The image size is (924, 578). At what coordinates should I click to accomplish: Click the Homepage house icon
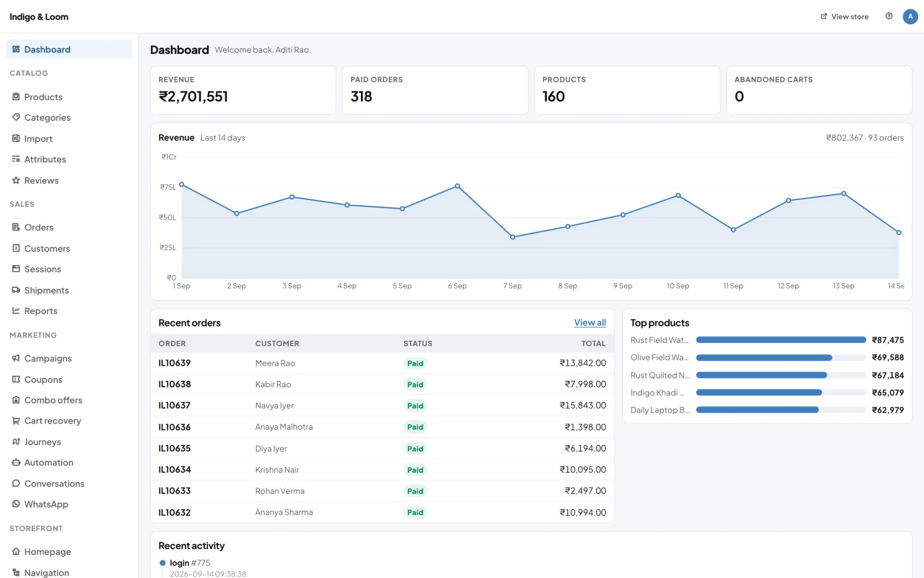(16, 551)
